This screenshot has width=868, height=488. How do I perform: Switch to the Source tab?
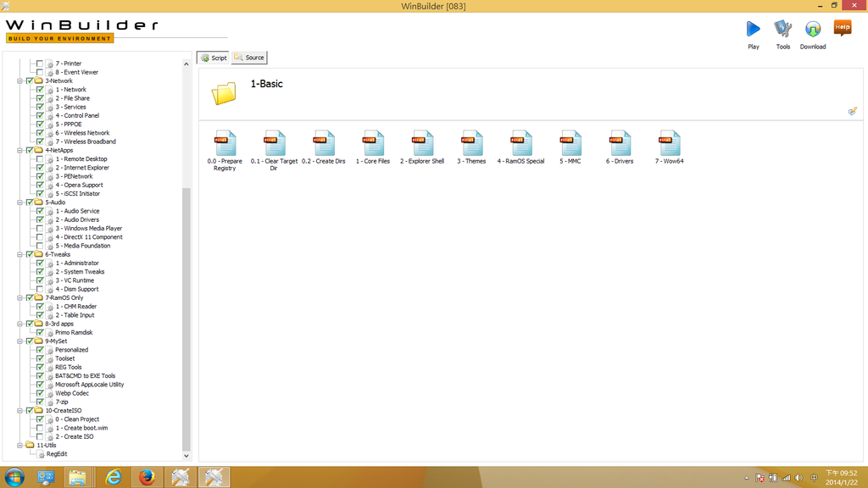coord(250,58)
